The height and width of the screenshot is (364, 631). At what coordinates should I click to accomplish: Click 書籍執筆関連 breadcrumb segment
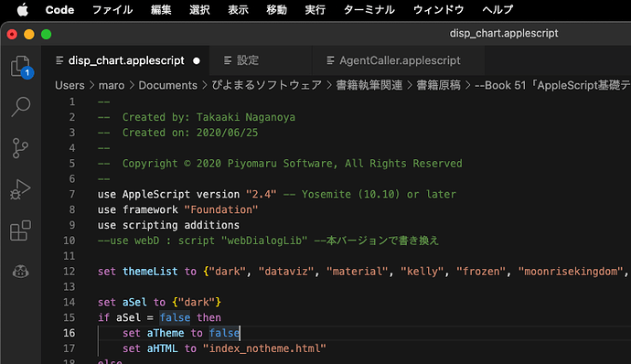[369, 85]
